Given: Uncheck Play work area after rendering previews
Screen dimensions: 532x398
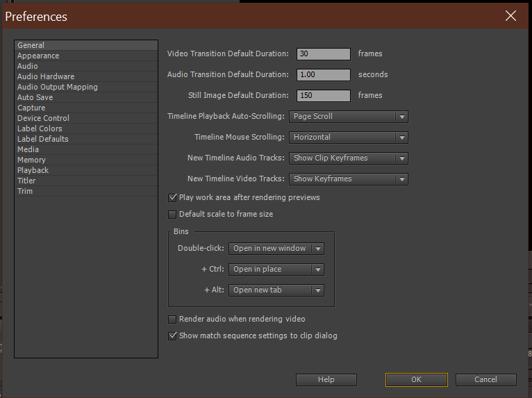Looking at the screenshot, I should (172, 198).
